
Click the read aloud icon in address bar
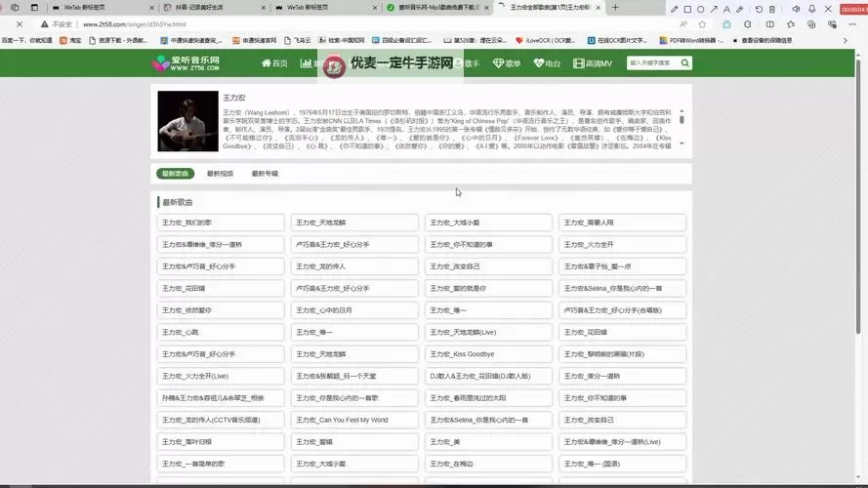coord(683,24)
